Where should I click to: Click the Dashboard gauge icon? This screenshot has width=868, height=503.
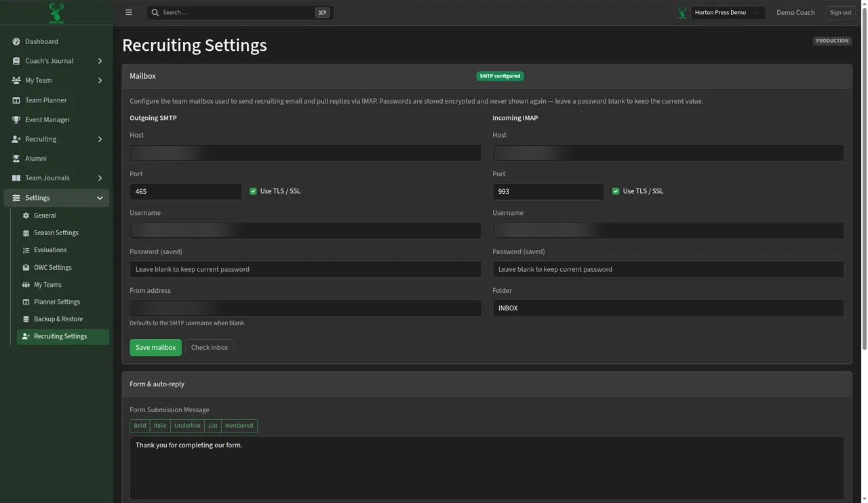[x=16, y=42]
